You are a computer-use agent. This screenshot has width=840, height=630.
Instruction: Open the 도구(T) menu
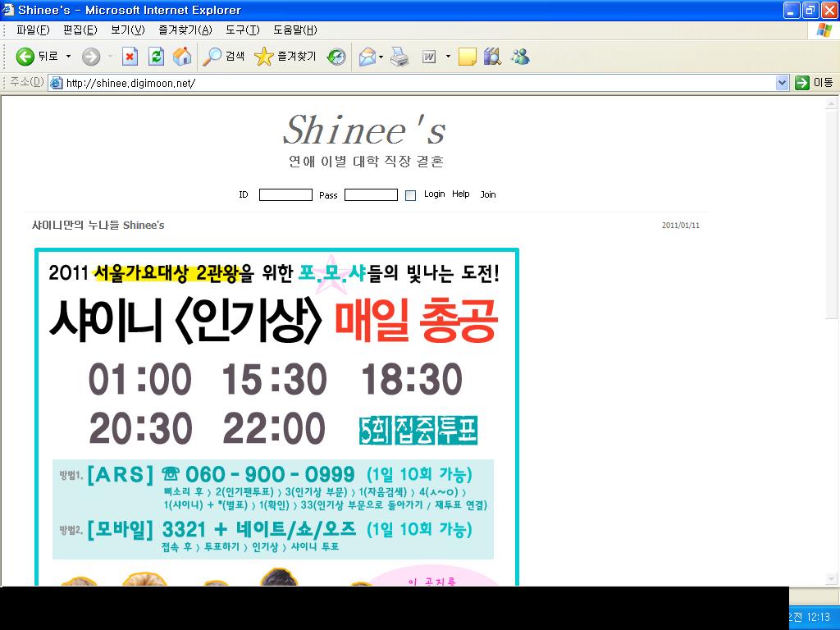point(242,30)
